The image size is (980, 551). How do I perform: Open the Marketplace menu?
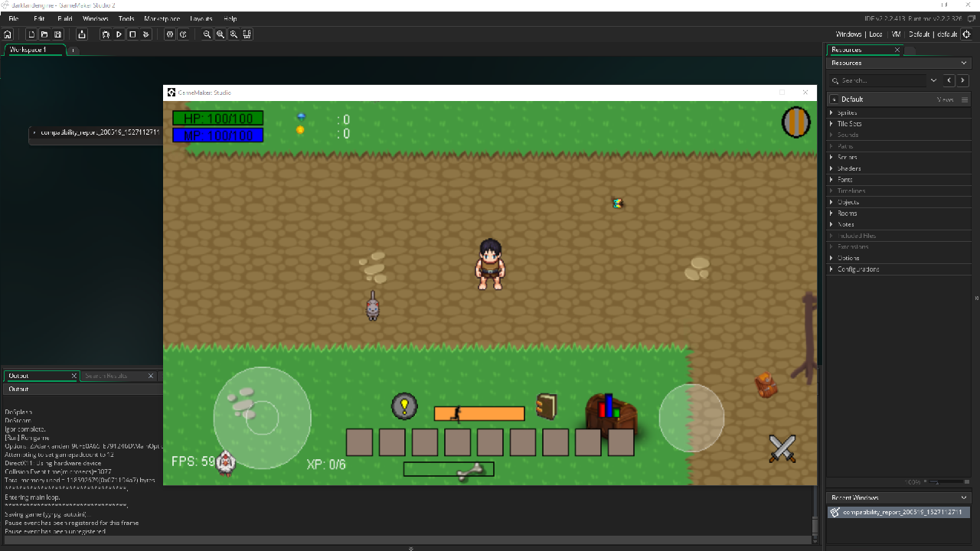[162, 18]
